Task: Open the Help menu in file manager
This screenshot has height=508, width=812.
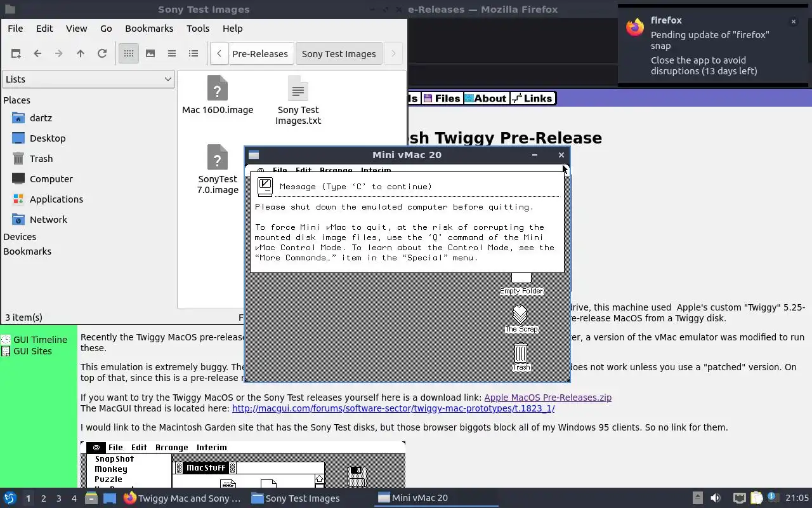Action: tap(232, 29)
